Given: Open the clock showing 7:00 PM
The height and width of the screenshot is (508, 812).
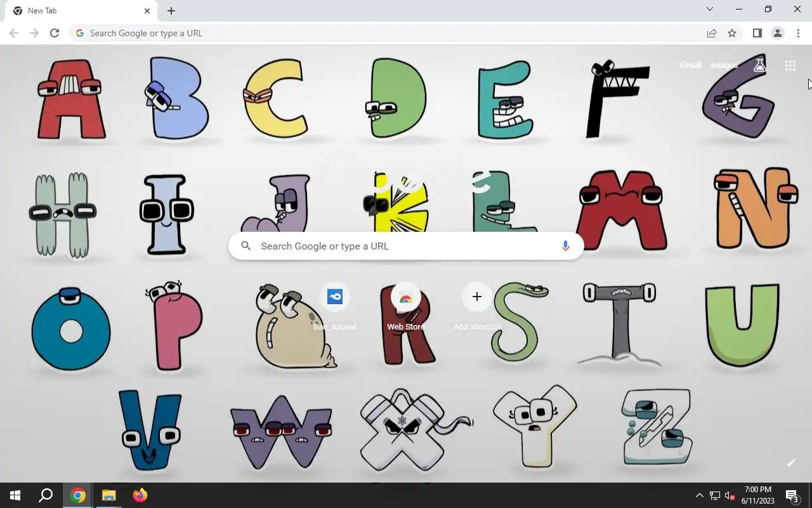Looking at the screenshot, I should pyautogui.click(x=758, y=495).
